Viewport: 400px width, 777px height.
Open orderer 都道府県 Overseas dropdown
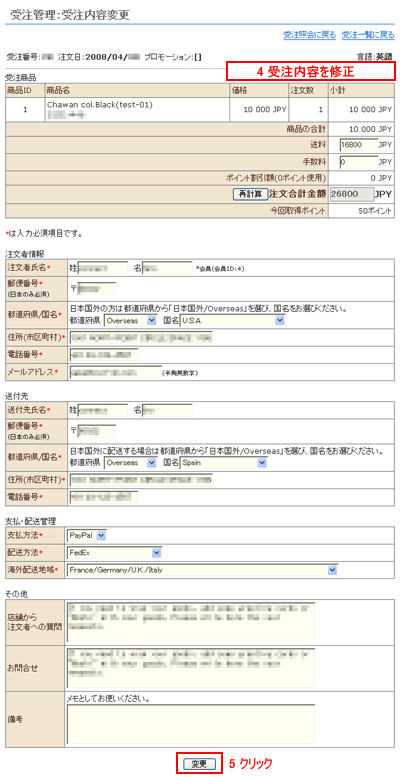131,321
